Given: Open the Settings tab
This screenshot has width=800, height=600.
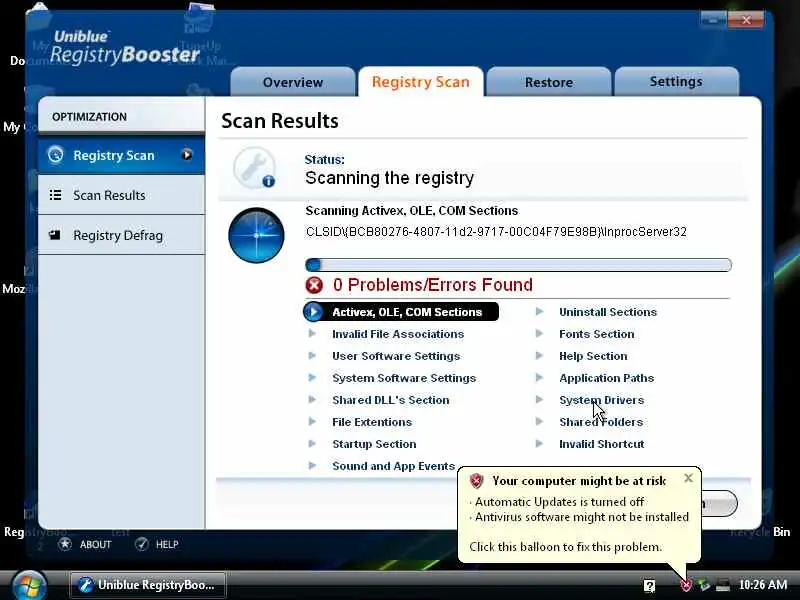Looking at the screenshot, I should (x=677, y=82).
